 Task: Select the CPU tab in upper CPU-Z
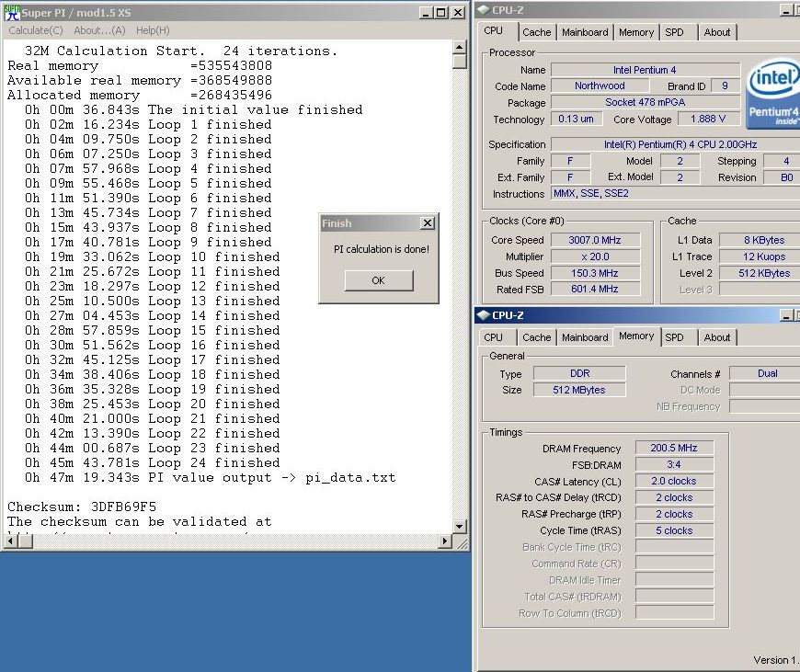494,30
